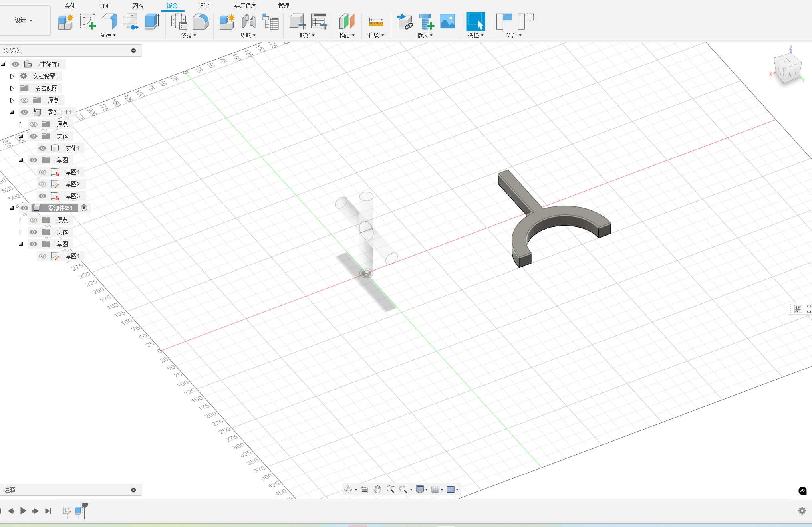This screenshot has height=527, width=812.
Task: Select the Zoom magnifier tool
Action: tap(391, 489)
